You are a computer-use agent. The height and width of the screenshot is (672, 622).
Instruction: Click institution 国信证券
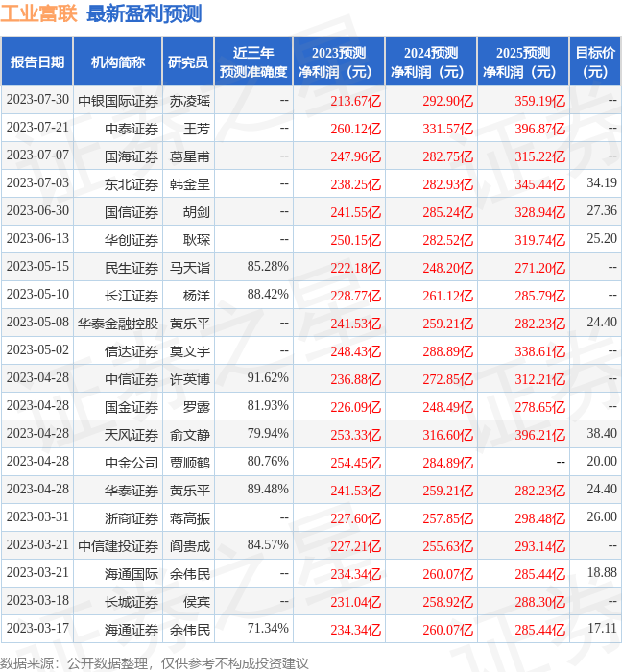[132, 212]
